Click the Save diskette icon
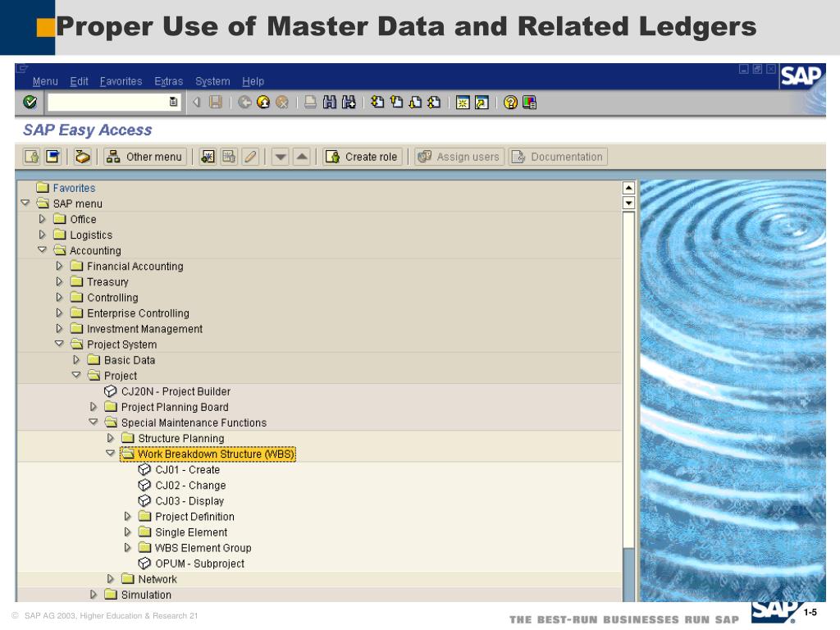 tap(216, 102)
